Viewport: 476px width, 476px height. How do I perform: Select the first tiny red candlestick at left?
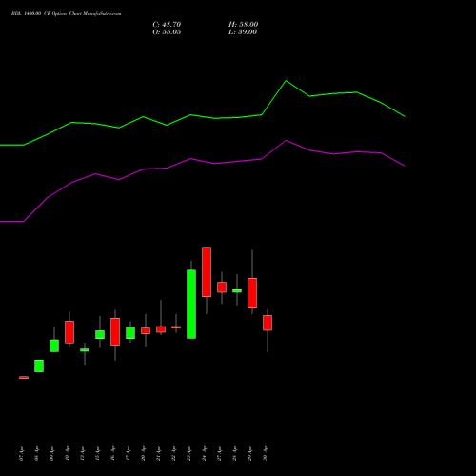pos(24,378)
